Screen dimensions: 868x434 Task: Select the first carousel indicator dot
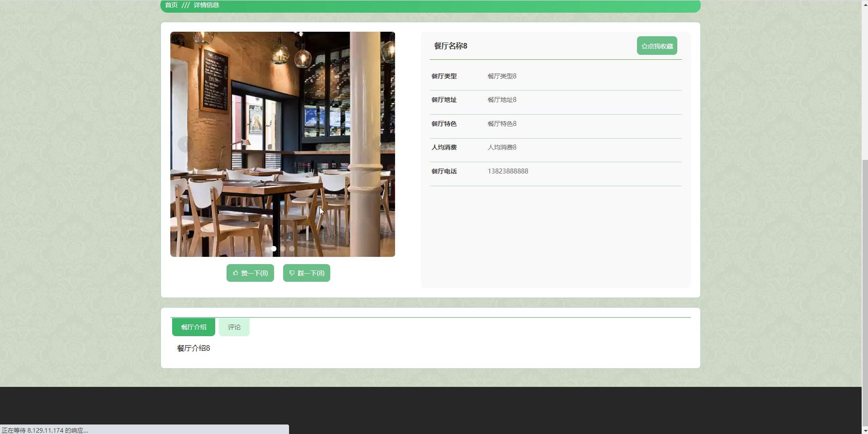(274, 249)
